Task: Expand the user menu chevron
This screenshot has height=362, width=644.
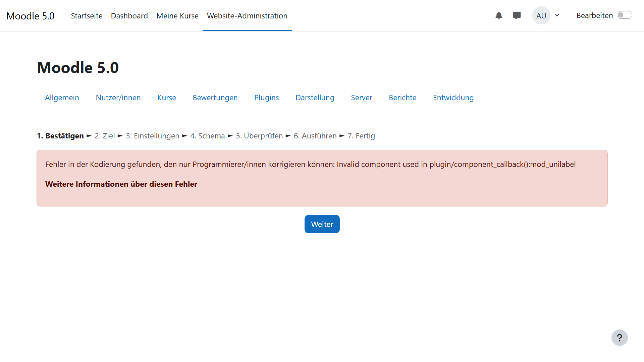Action: tap(557, 15)
